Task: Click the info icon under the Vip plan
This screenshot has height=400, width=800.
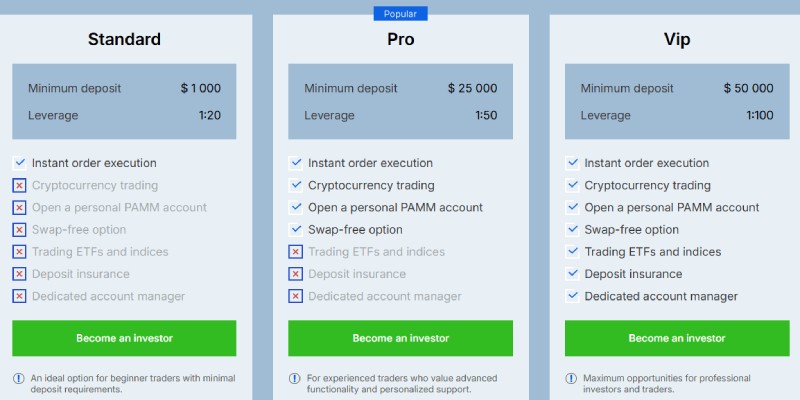Action: coord(572,379)
